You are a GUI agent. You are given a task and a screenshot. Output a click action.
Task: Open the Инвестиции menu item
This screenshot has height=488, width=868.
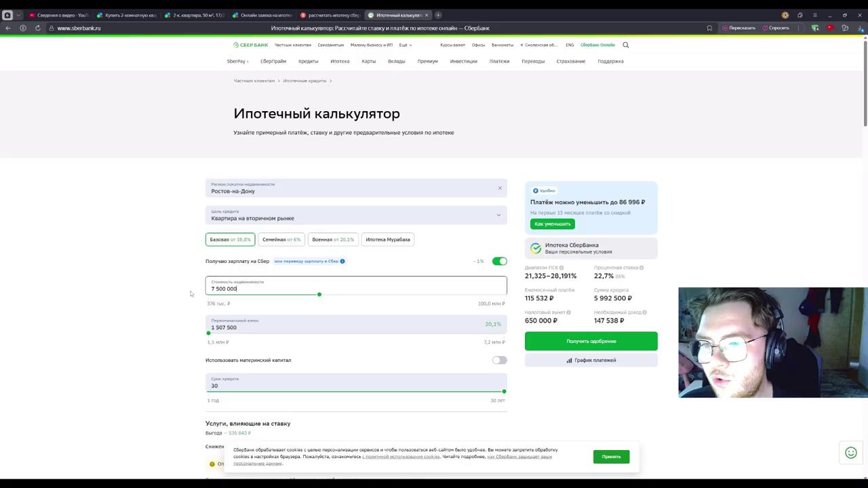464,61
